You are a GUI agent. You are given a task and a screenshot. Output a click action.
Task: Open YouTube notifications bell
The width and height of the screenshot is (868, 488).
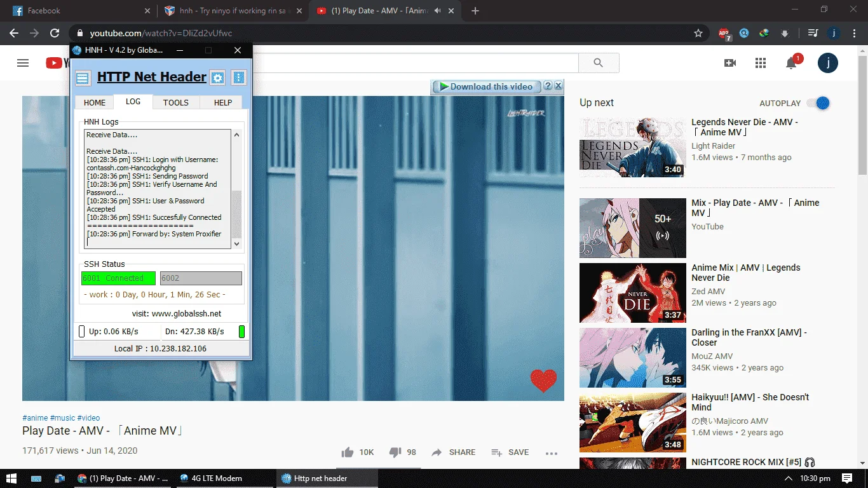(x=791, y=63)
